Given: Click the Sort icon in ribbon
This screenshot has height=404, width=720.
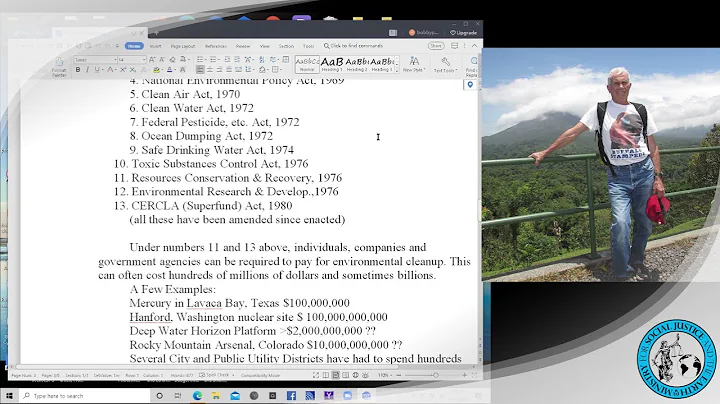Looking at the screenshot, I should [x=261, y=60].
